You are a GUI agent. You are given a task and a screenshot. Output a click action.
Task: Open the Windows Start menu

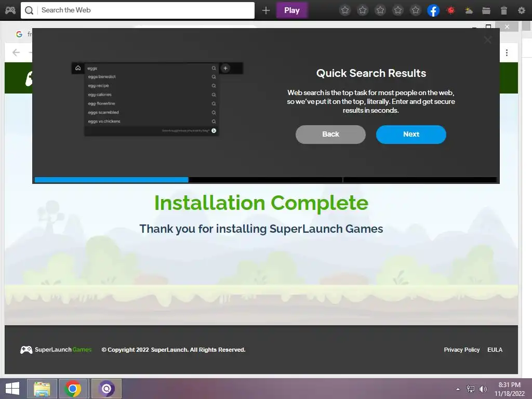[12, 389]
